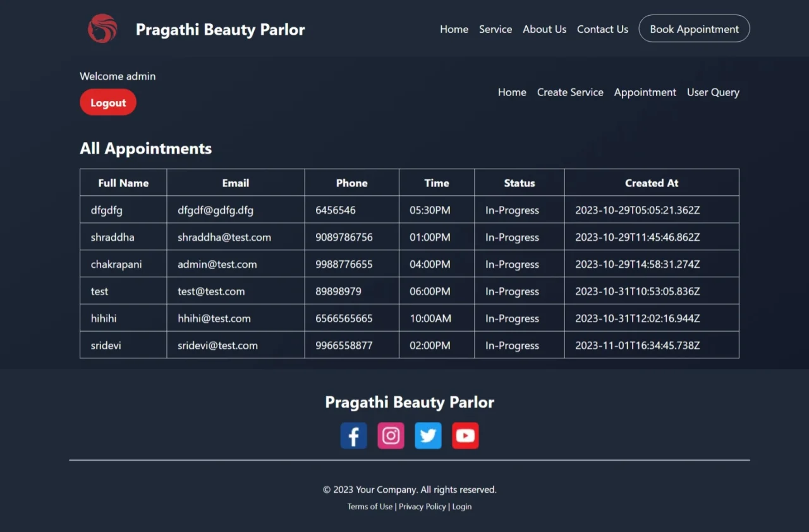Click phone number 6456546
This screenshot has height=532, width=809.
tap(336, 210)
